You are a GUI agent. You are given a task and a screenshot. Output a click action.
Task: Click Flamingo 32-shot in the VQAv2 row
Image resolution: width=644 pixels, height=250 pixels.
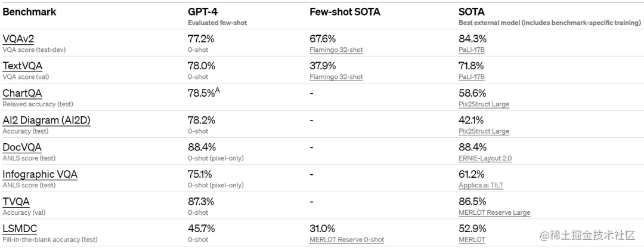tap(336, 50)
